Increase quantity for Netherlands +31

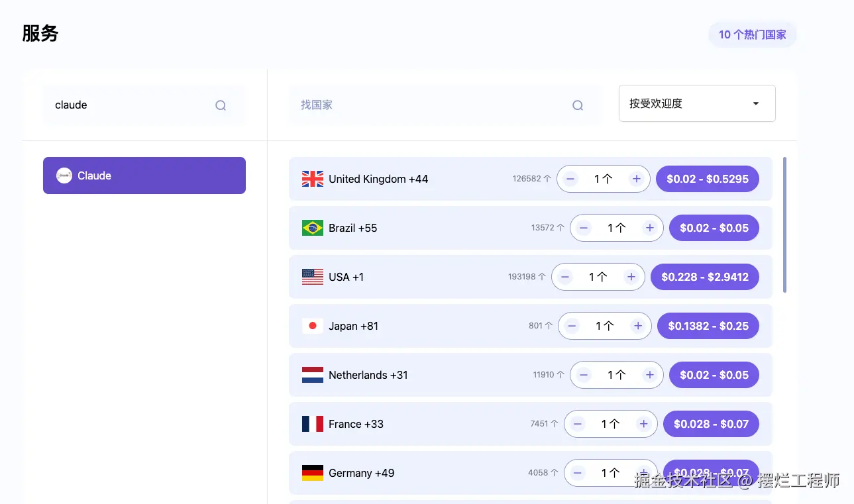coord(650,375)
